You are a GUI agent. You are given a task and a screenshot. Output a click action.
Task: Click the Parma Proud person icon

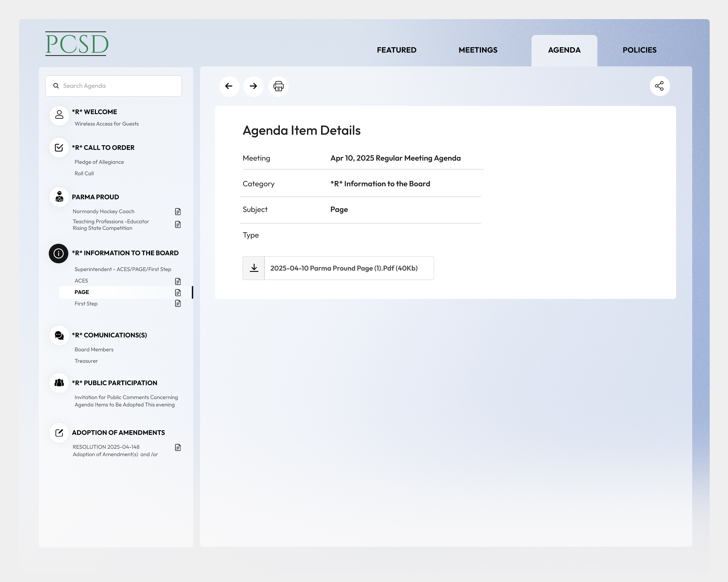pyautogui.click(x=59, y=197)
